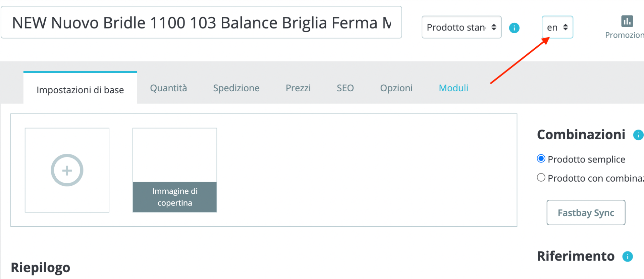Click the product name text field
The width and height of the screenshot is (644, 279).
pyautogui.click(x=201, y=23)
